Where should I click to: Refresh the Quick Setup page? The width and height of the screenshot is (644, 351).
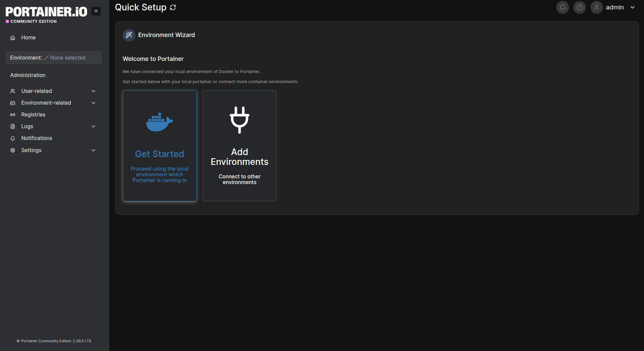(173, 7)
